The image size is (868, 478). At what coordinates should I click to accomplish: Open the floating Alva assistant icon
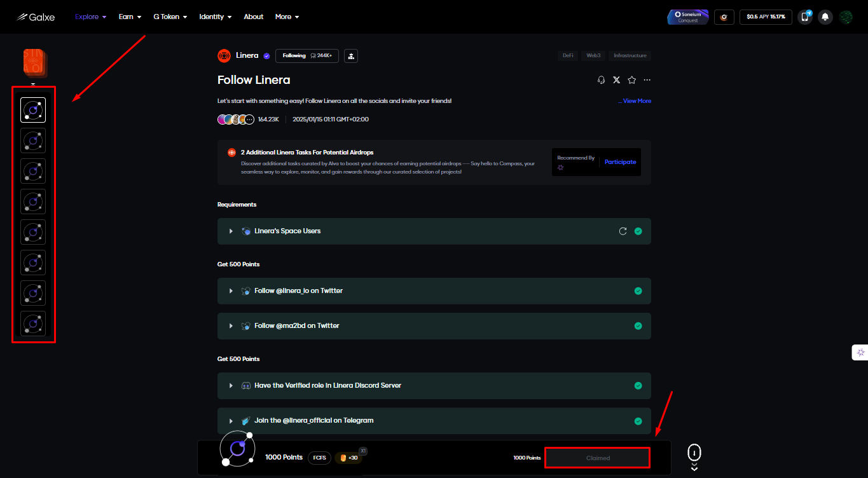(860, 352)
